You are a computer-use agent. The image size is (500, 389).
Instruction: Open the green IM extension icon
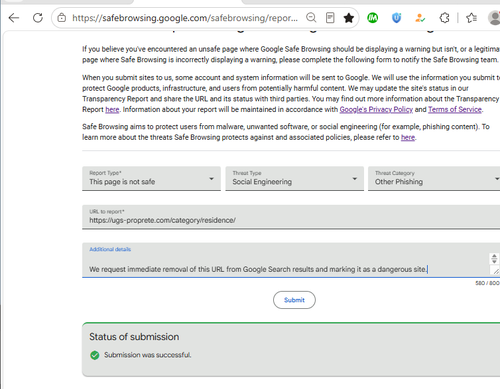372,18
